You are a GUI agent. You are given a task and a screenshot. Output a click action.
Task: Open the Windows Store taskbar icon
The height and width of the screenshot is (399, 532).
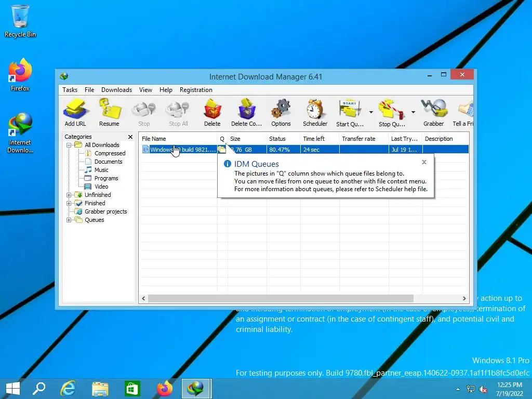coord(132,389)
